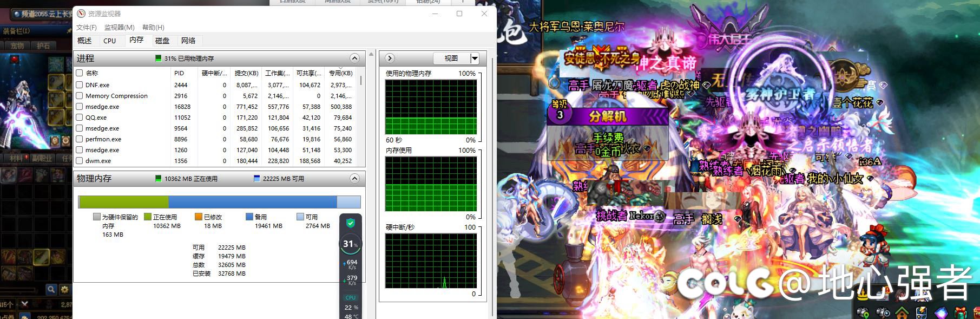980x319 pixels.
Task: Check the dwm.exe process checkbox
Action: [x=80, y=161]
